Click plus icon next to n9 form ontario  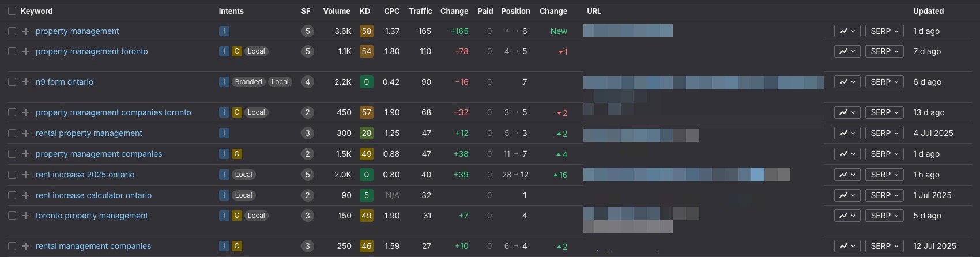(x=26, y=82)
